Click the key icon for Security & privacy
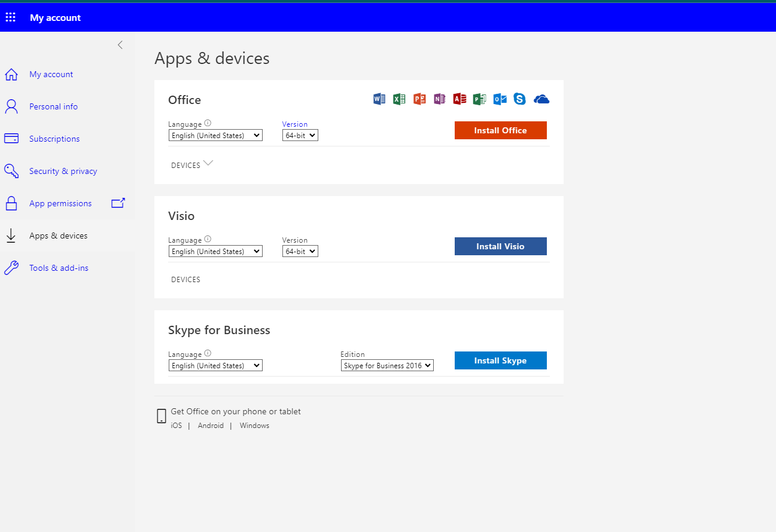The image size is (776, 532). tap(11, 171)
